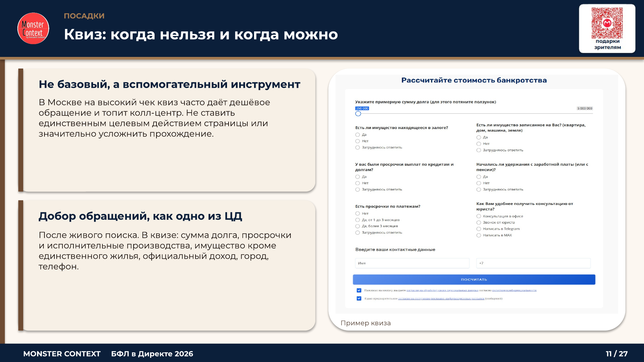Click the 'БФЛ в Директе 2026' footer text

tap(152, 354)
